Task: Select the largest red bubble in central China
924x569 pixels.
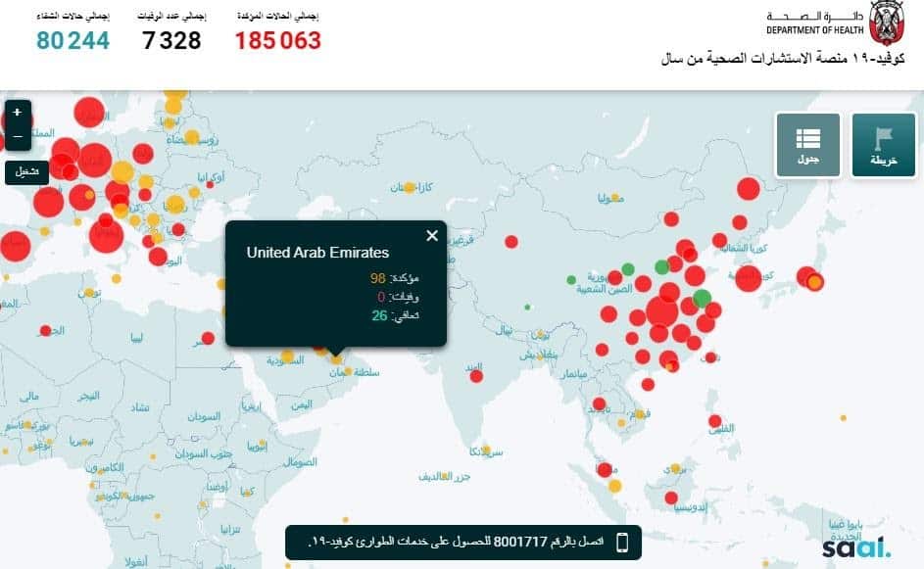Action: [661, 311]
